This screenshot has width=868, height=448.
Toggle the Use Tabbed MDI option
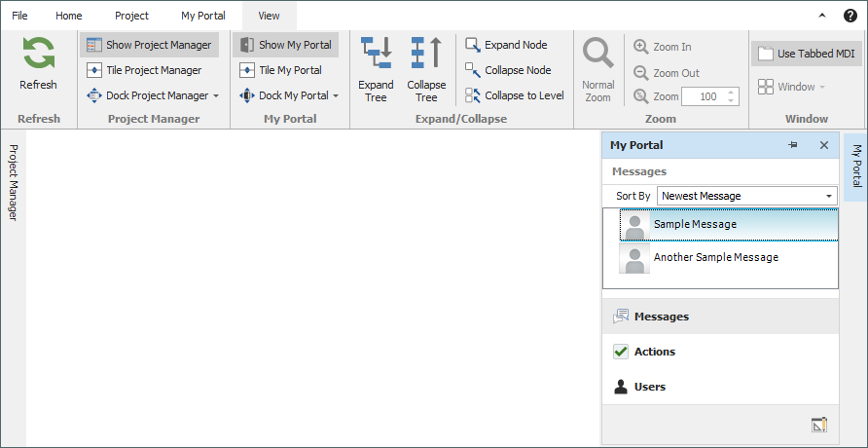[x=805, y=54]
